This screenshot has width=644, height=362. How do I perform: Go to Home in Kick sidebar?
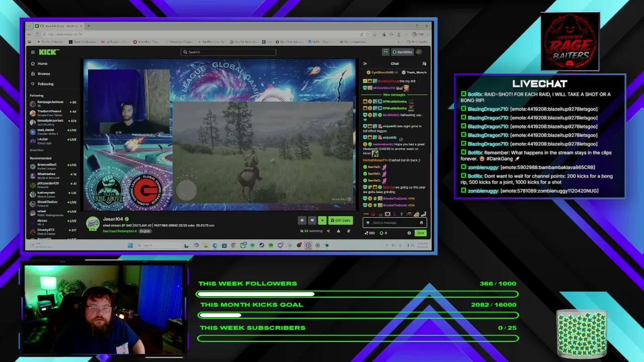(39, 64)
